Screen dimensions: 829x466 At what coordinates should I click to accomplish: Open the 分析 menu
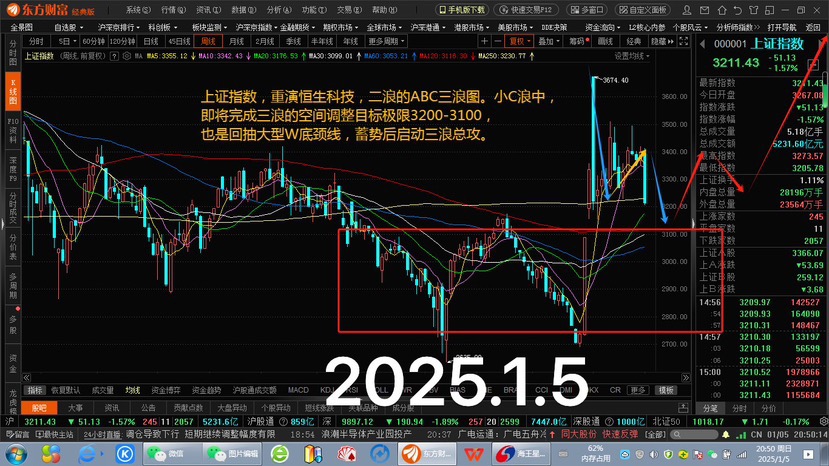tap(279, 10)
